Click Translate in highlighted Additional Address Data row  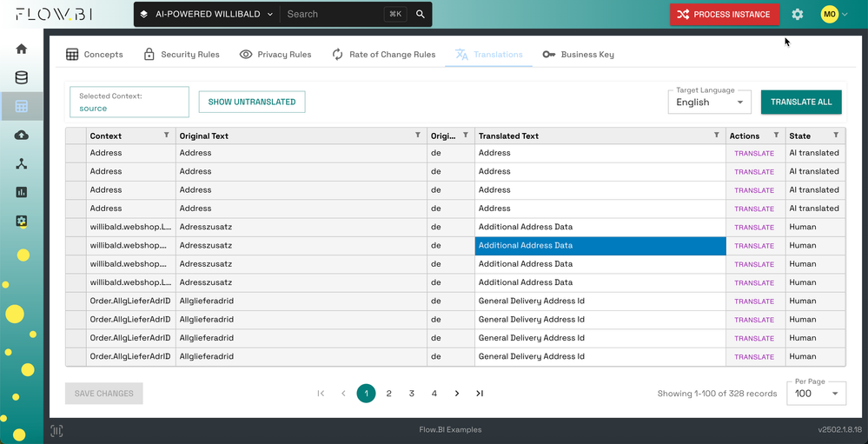pos(754,246)
